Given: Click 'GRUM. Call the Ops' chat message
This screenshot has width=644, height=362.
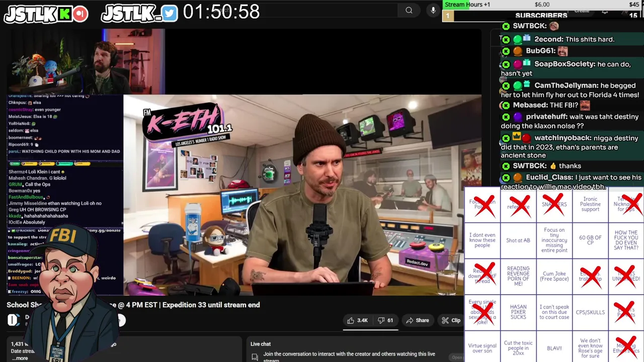Looking at the screenshot, I should coord(30,185).
